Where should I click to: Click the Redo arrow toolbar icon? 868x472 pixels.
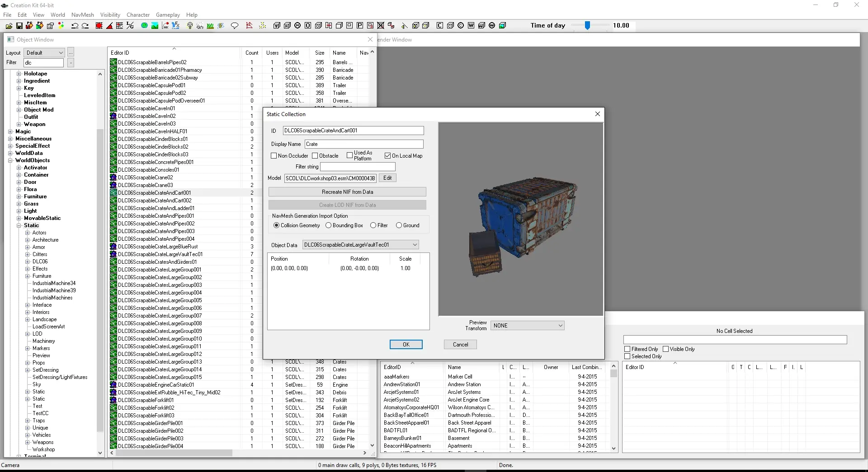coord(85,26)
